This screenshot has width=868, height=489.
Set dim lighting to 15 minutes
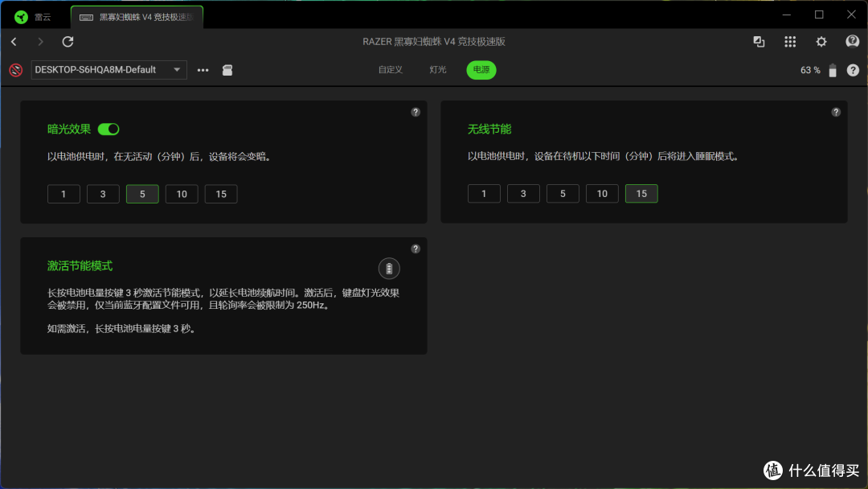click(221, 194)
